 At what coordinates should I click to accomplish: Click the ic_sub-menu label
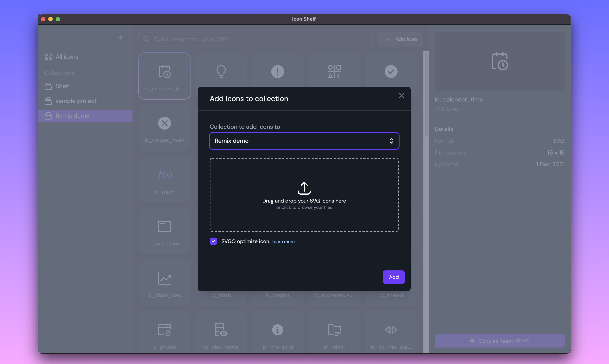(333, 295)
